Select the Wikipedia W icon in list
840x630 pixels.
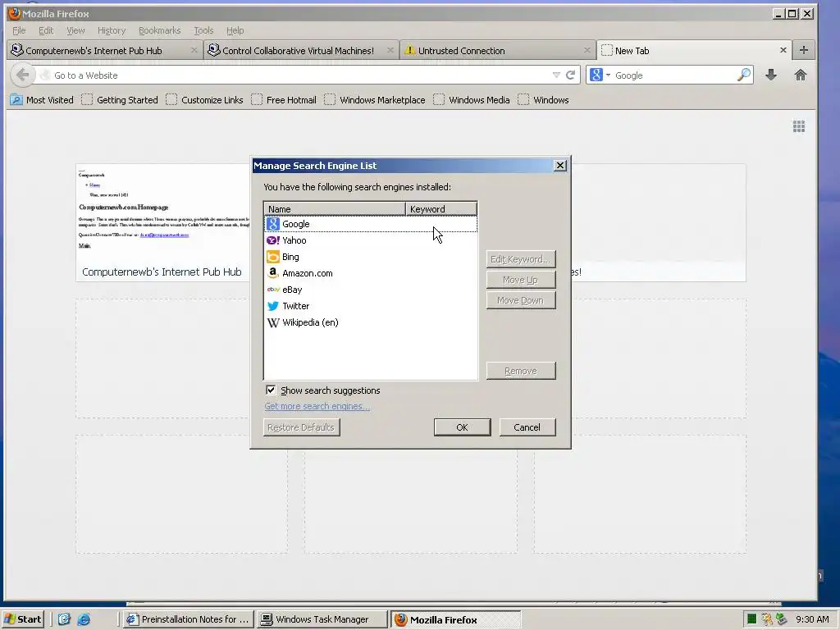[272, 322]
